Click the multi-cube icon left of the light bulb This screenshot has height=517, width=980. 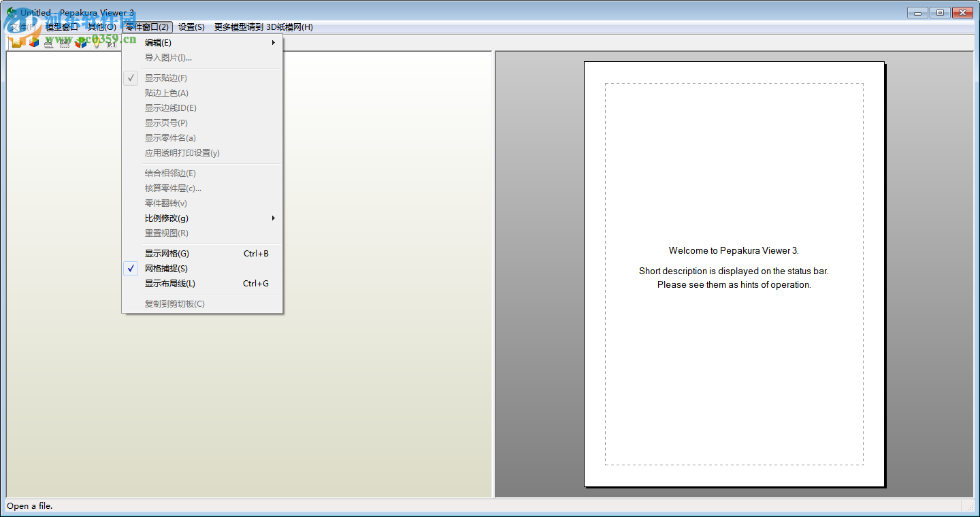point(81,43)
